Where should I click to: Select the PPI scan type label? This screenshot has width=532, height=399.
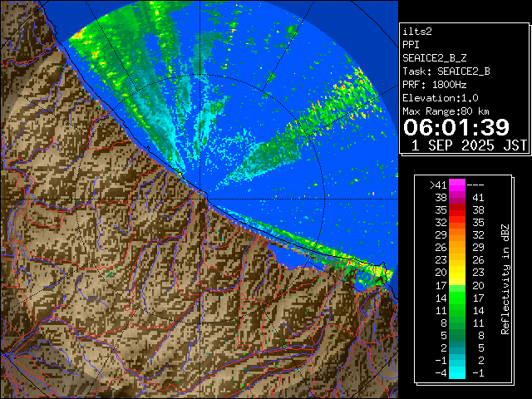411,44
